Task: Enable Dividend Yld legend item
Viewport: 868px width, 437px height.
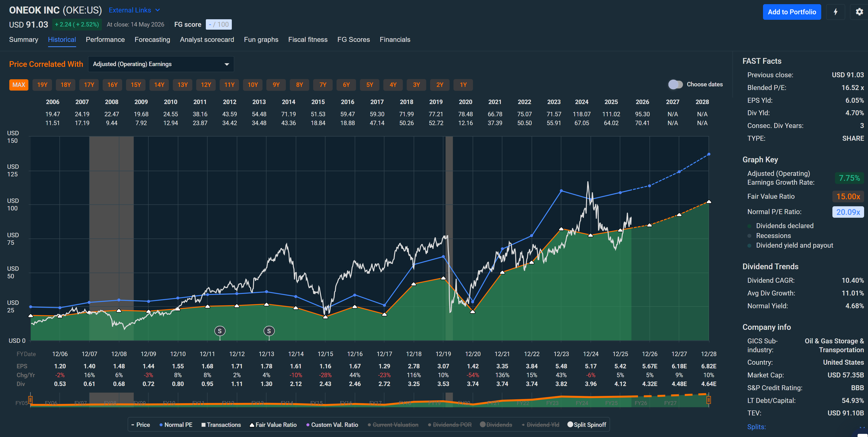Action: click(540, 425)
